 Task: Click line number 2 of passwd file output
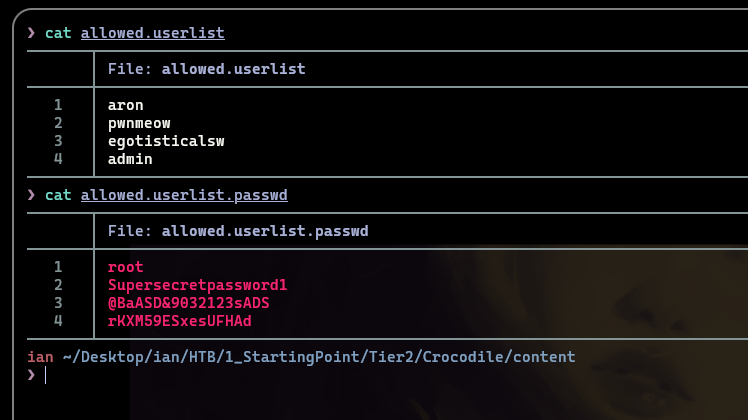tap(58, 285)
